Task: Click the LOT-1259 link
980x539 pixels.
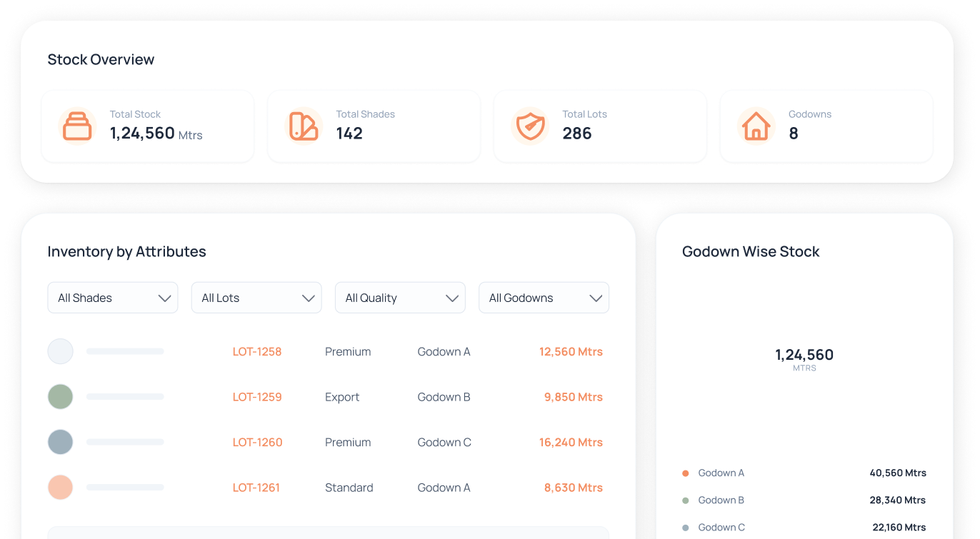Action: [257, 397]
